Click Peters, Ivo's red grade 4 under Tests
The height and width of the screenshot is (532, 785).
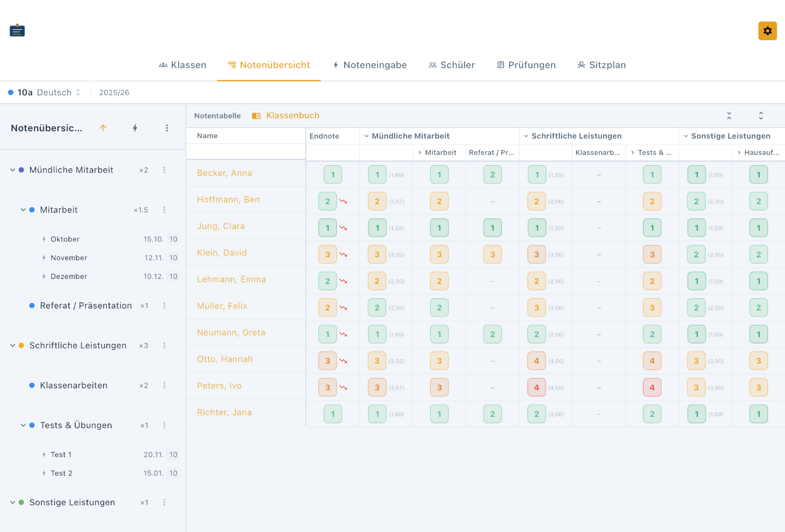pos(652,388)
